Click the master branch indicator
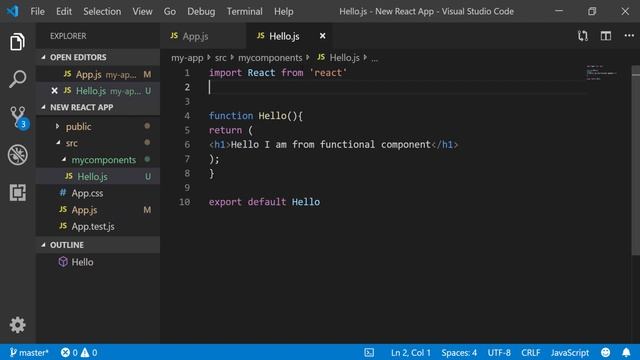The width and height of the screenshot is (640, 360). (x=29, y=352)
